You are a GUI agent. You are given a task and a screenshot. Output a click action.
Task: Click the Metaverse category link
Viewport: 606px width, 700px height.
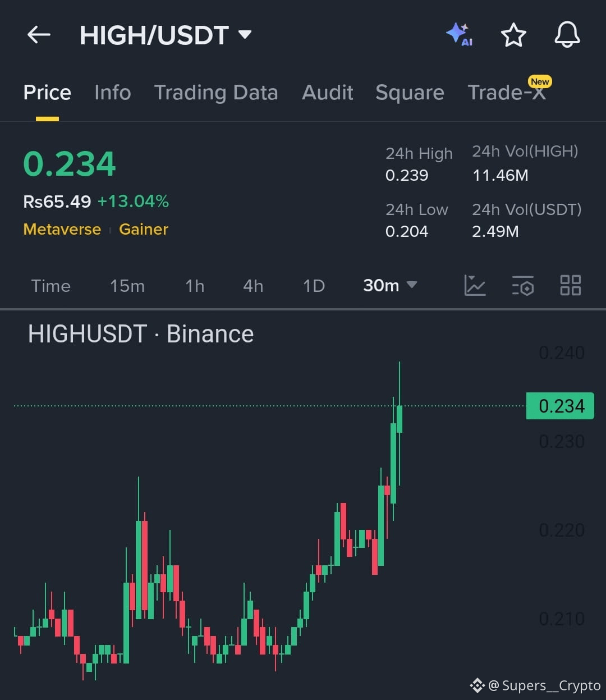(62, 229)
